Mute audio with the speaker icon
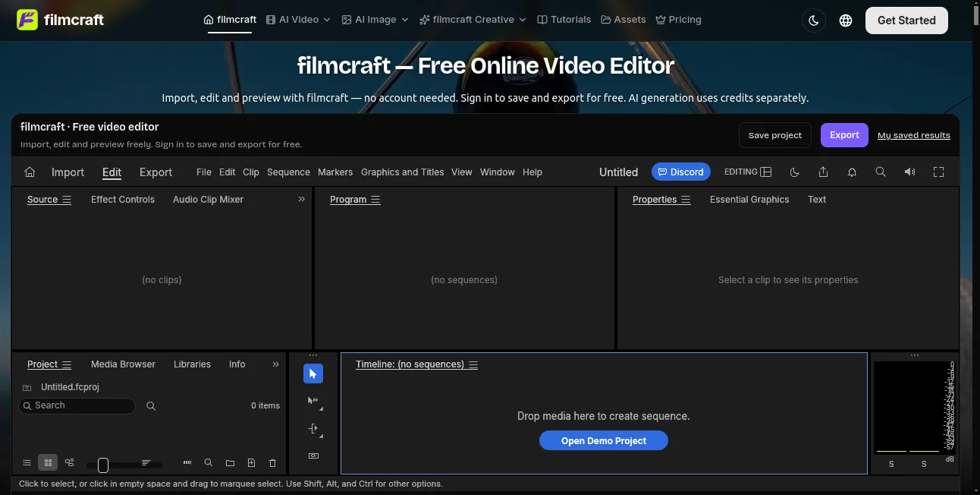This screenshot has width=980, height=495. pos(909,172)
